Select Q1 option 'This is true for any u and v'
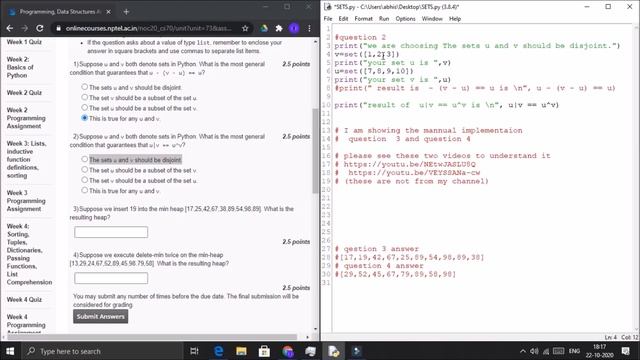Viewport: 640px width, 360px height. (84, 118)
